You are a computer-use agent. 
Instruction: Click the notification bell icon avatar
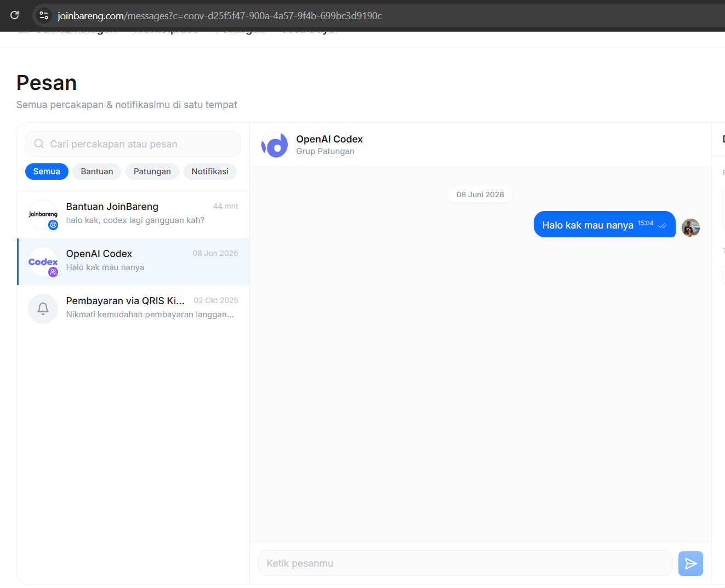(43, 309)
